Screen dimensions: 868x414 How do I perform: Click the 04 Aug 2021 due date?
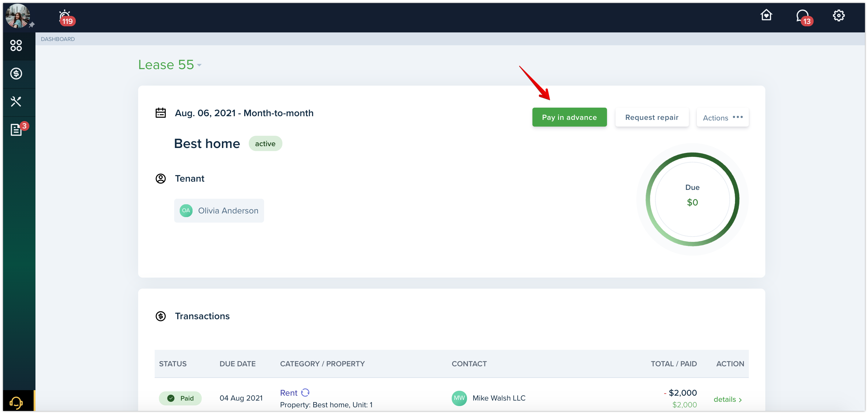coord(241,398)
